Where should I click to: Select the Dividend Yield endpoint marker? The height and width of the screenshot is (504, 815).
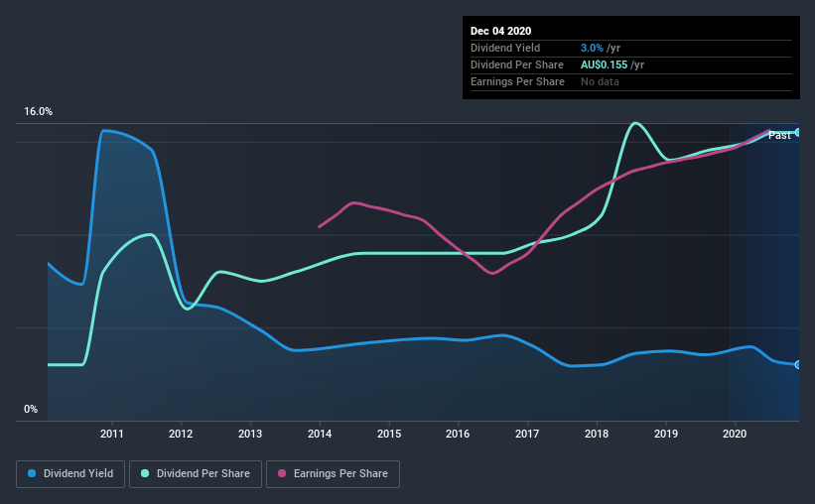tap(798, 365)
